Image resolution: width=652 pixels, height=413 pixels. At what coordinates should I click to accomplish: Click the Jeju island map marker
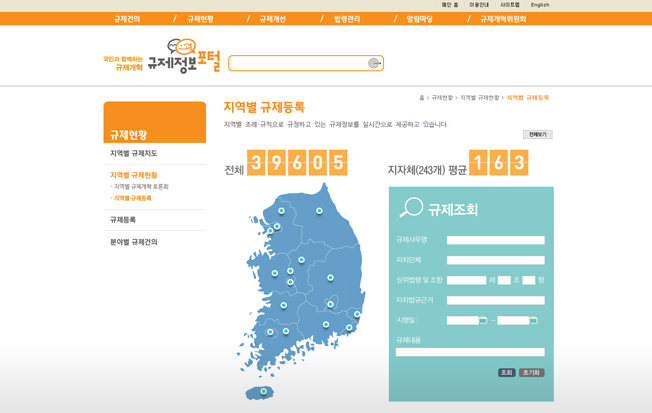(263, 391)
